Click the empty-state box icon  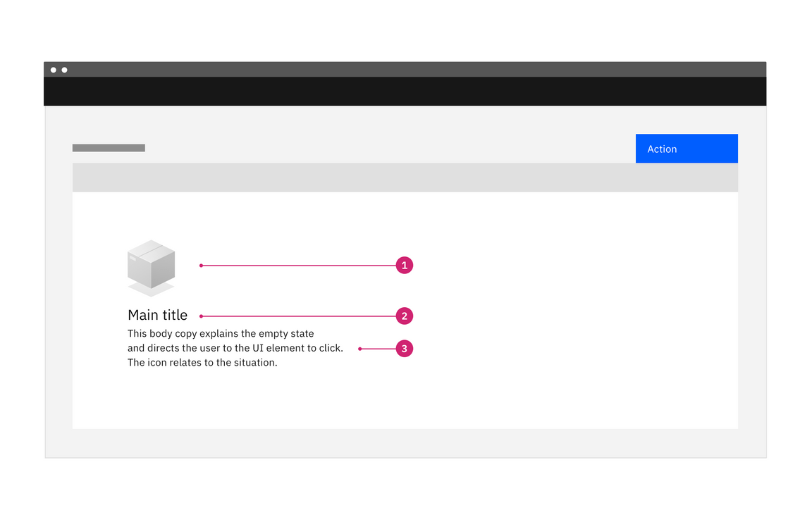pyautogui.click(x=152, y=266)
